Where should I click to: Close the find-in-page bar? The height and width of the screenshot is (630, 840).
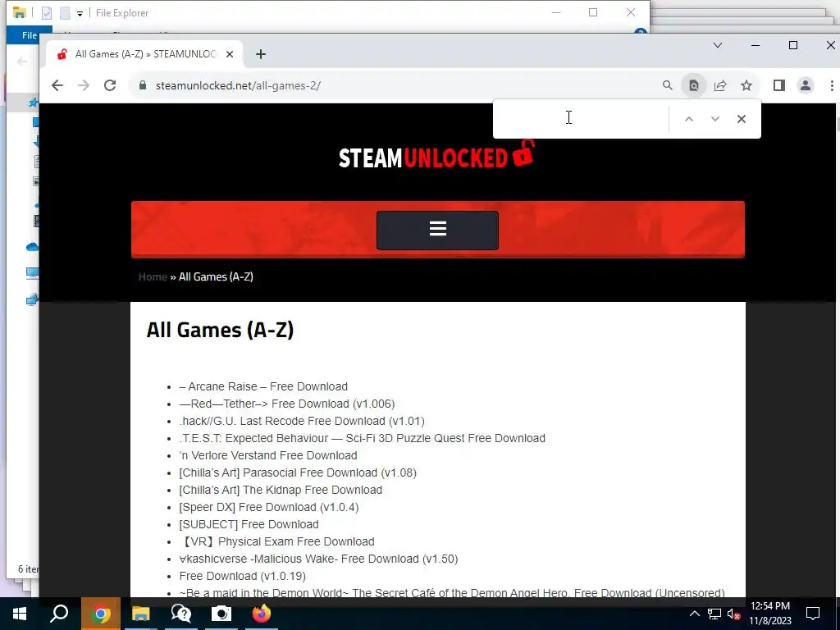[742, 119]
